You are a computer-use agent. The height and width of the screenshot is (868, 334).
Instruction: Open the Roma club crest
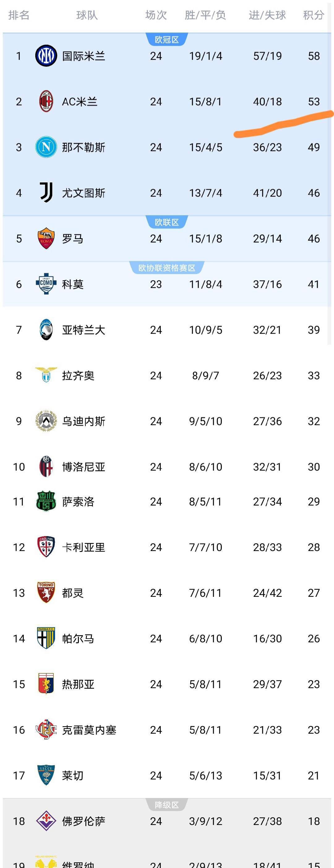pyautogui.click(x=46, y=239)
